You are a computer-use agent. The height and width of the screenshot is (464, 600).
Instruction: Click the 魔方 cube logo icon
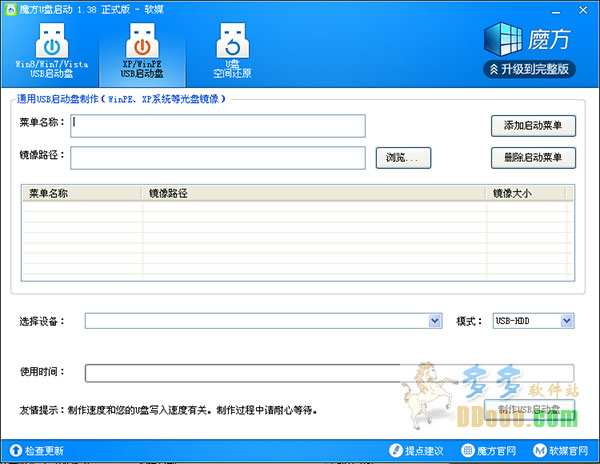[503, 39]
